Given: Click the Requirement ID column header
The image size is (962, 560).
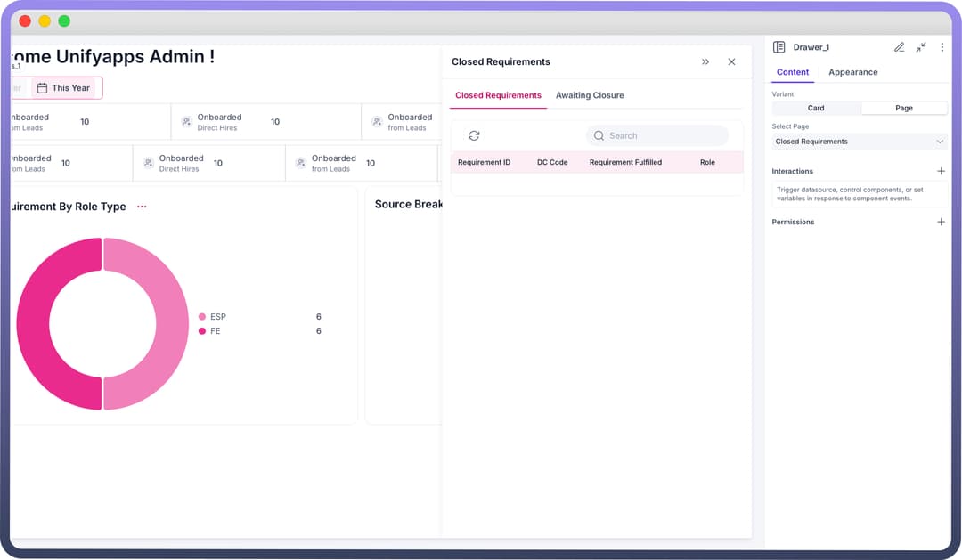Looking at the screenshot, I should [x=484, y=163].
